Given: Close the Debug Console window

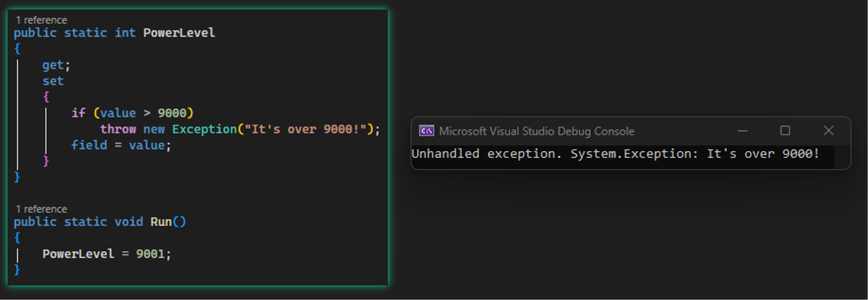Looking at the screenshot, I should [828, 131].
